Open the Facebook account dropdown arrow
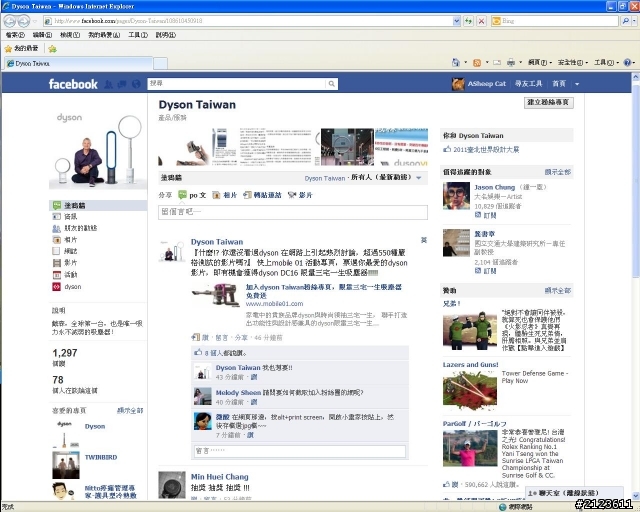640x512 pixels. [577, 84]
